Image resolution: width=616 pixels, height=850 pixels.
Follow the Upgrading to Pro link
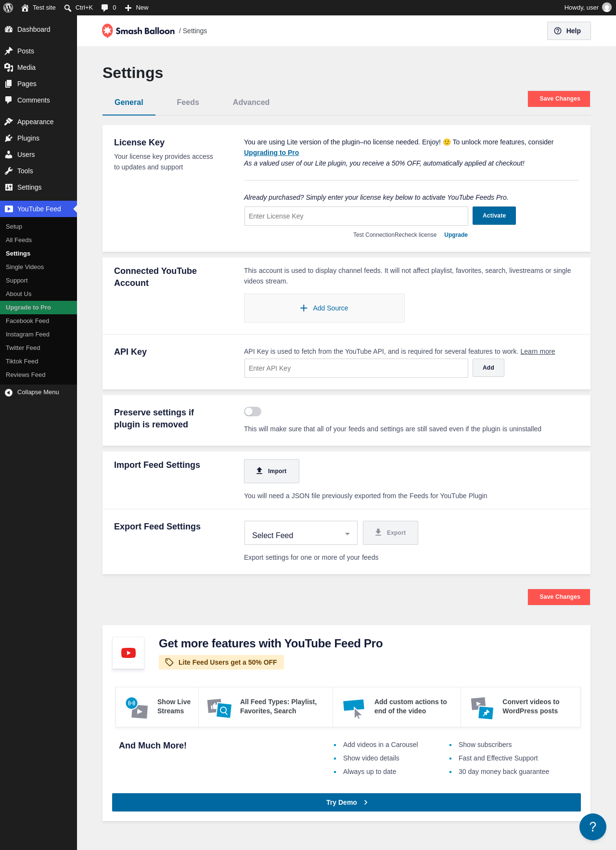coord(271,153)
